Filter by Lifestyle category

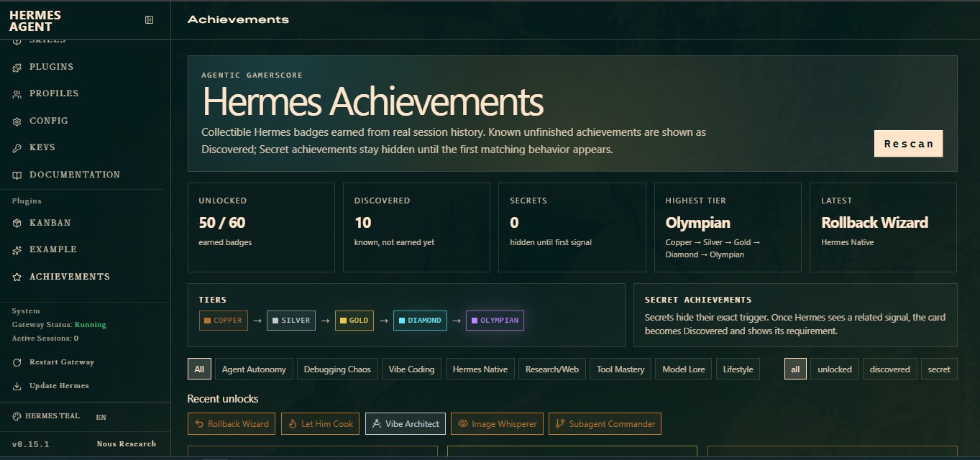tap(738, 369)
